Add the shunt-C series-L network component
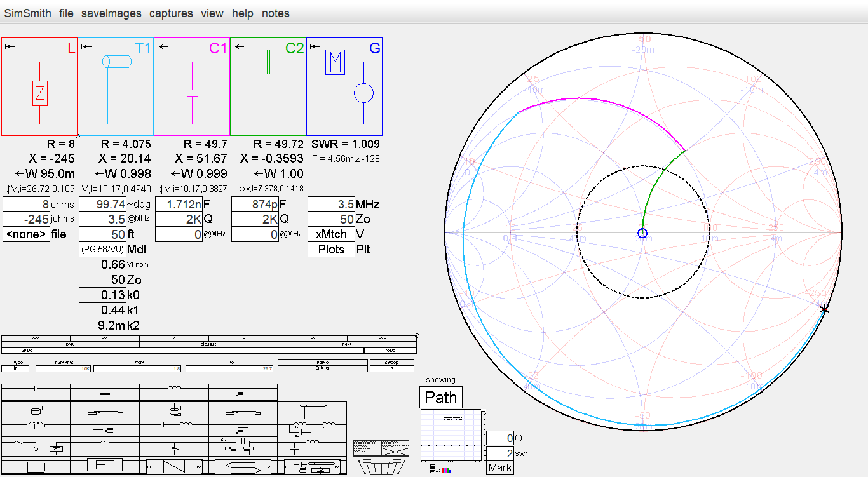Image resolution: width=868 pixels, height=477 pixels. (313, 447)
